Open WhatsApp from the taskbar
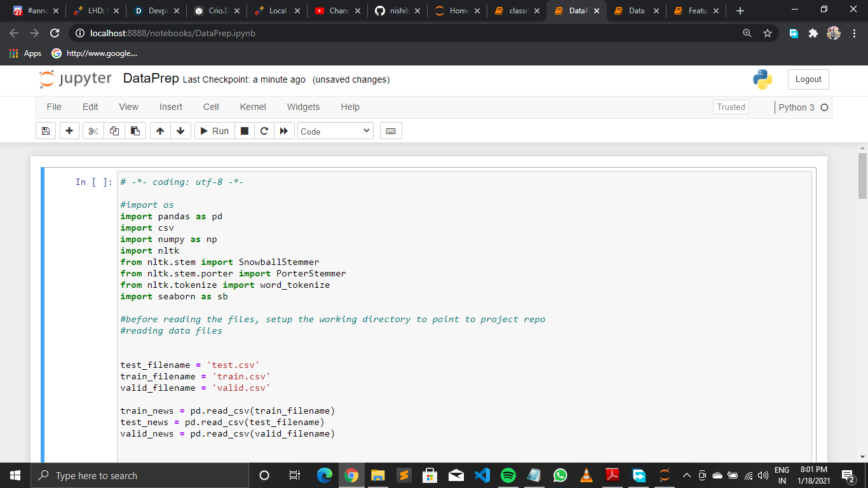Viewport: 868px width, 488px height. click(560, 475)
